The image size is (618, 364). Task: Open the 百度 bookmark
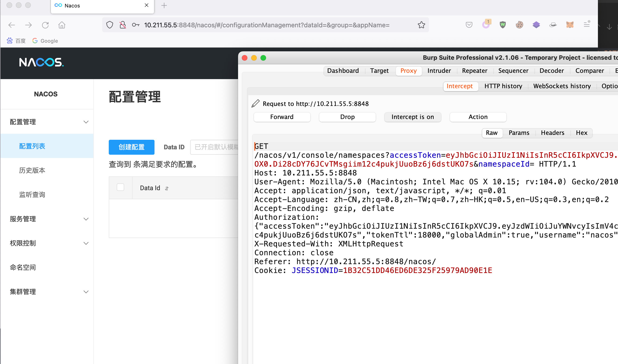(x=16, y=41)
